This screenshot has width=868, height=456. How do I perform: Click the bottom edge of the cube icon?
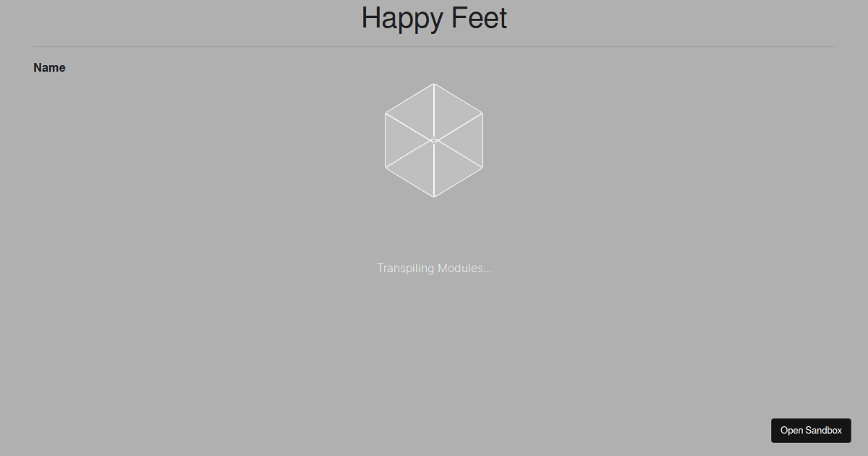coord(433,196)
